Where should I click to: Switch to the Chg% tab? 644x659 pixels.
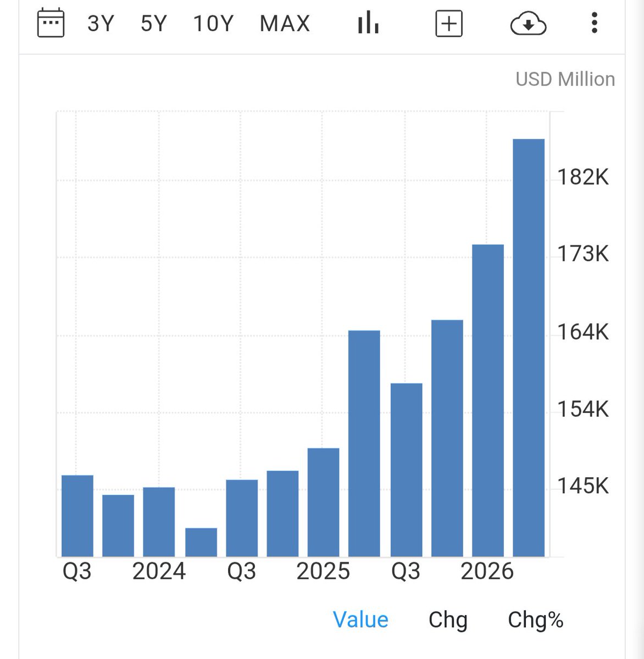click(x=536, y=620)
